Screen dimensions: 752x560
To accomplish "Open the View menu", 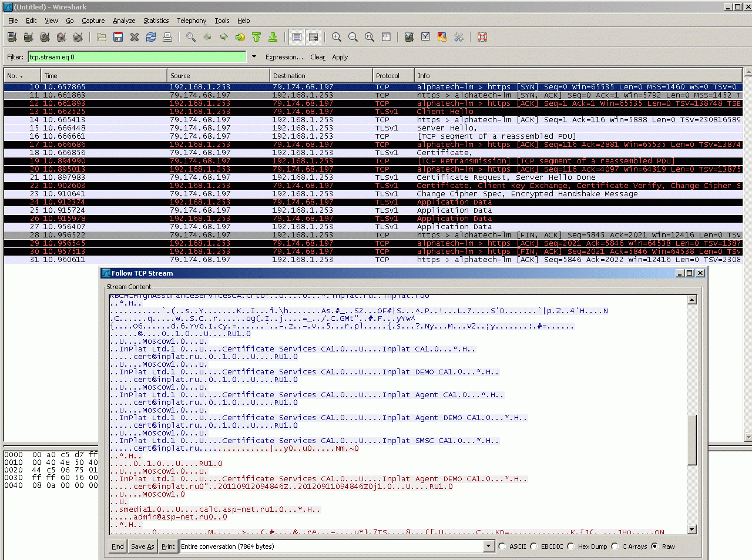I will point(51,21).
